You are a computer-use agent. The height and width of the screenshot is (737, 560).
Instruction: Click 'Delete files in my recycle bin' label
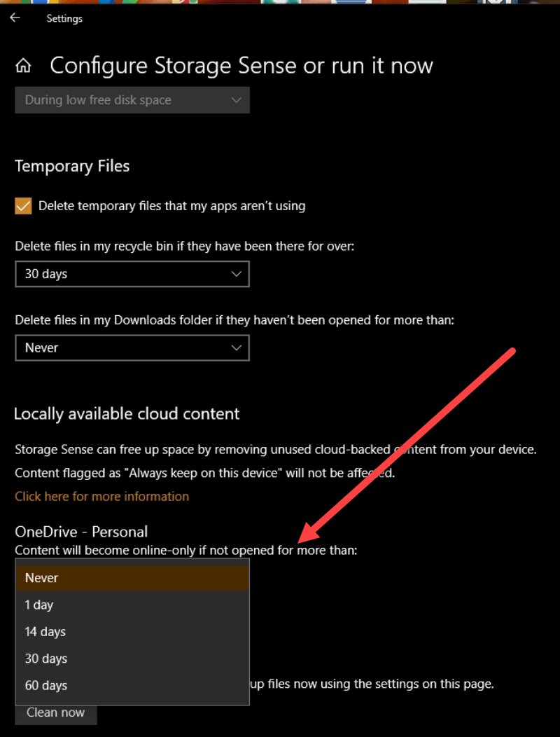point(185,247)
